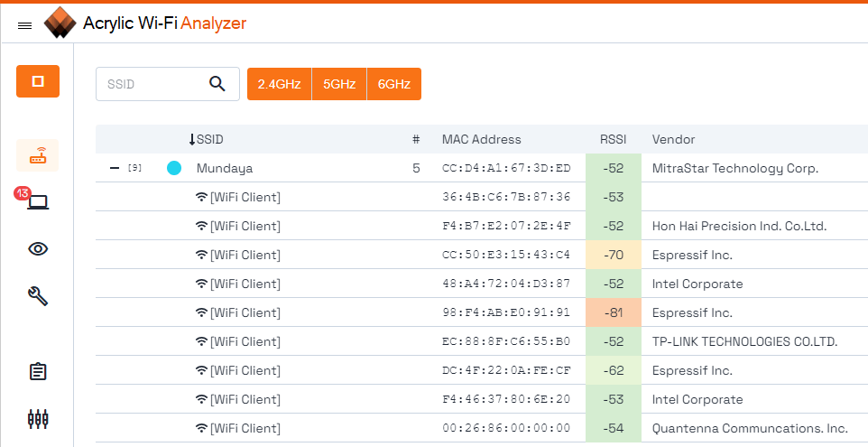Viewport: 868px width, 447px height.
Task: Click the Wi-Fi icon of client CC:50:E3:15:43:C4
Action: 201,255
